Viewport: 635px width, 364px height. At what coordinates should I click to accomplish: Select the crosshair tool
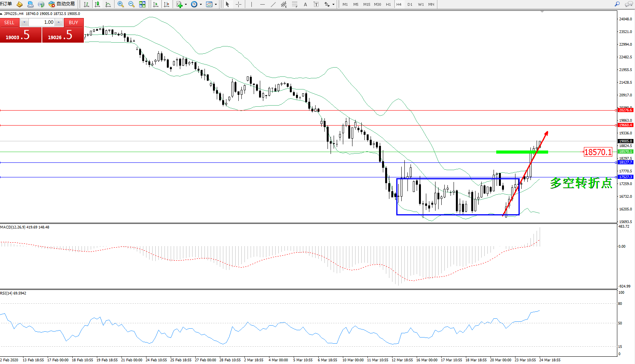tap(238, 4)
